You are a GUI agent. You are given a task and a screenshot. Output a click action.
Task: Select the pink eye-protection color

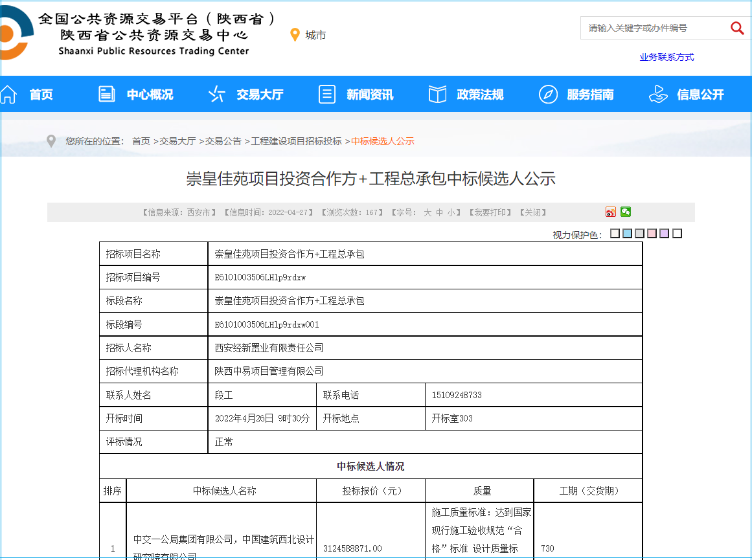[x=652, y=234]
